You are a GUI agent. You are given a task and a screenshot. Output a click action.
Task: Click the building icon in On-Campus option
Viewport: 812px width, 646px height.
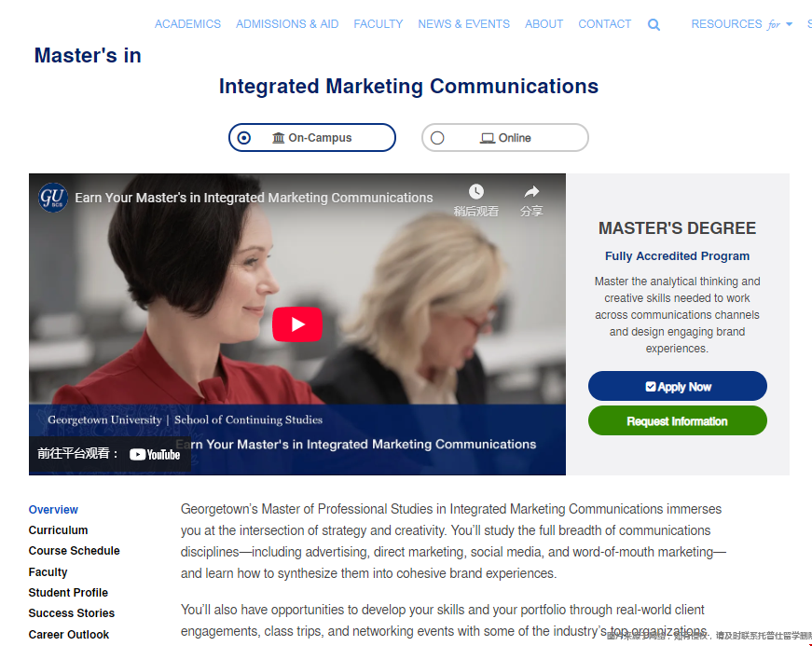[x=278, y=138]
